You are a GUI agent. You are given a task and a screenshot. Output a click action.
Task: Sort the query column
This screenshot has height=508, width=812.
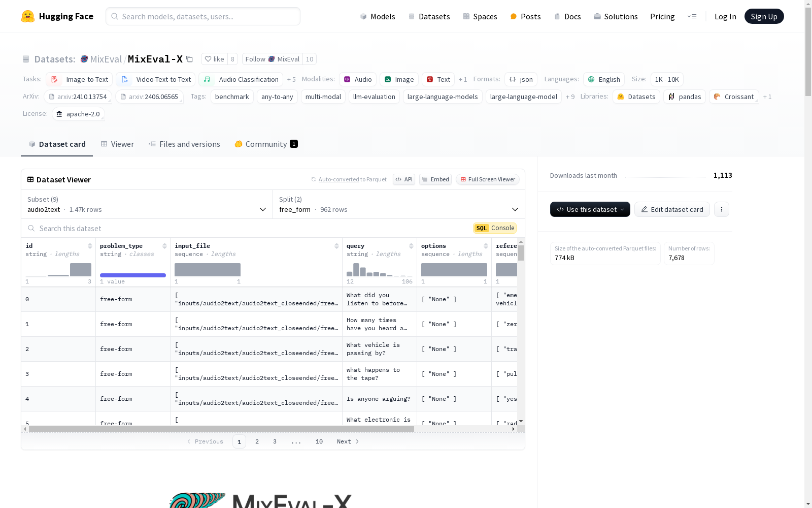click(412, 246)
